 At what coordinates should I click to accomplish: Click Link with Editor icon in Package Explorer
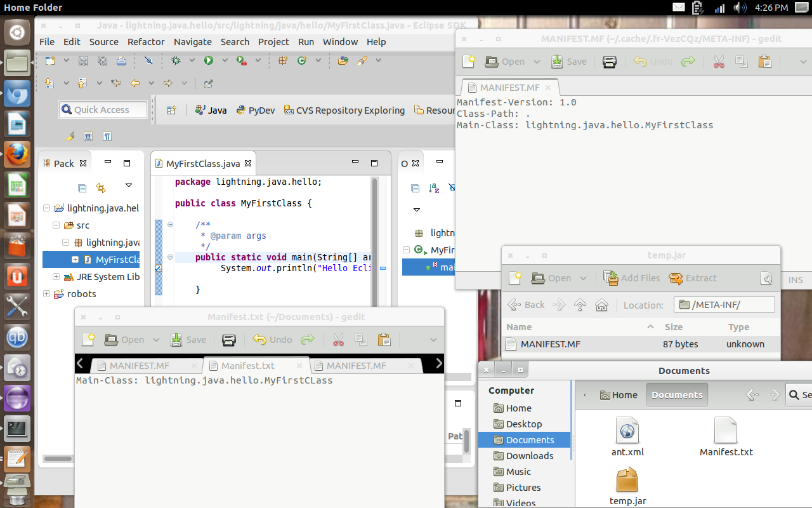click(x=100, y=188)
